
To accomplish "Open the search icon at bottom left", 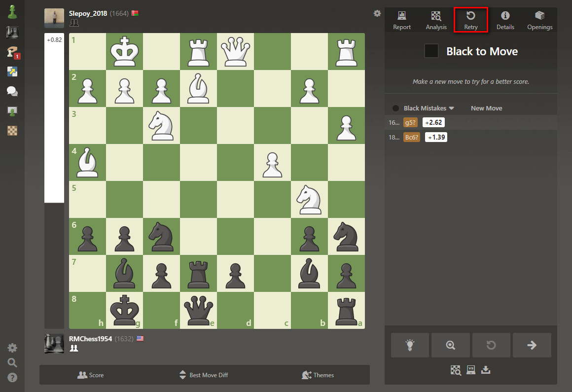I will click(12, 362).
